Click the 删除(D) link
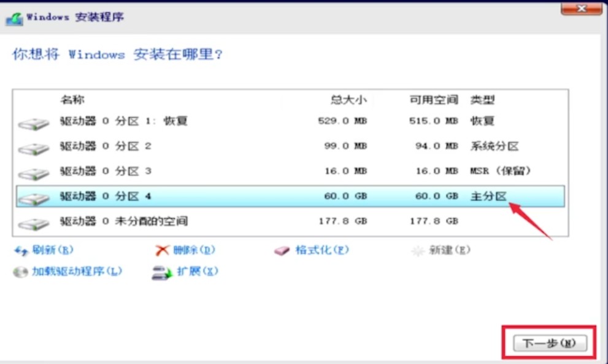 (194, 250)
